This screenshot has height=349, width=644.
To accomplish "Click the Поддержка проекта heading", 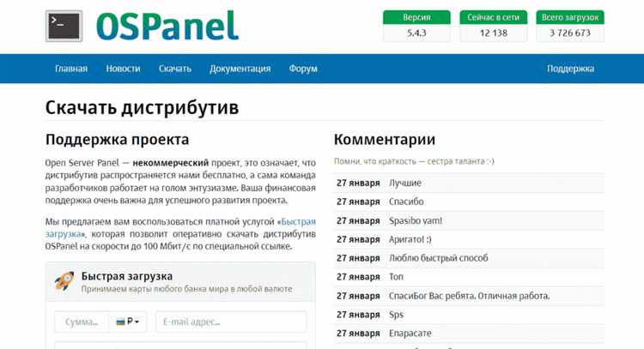I will click(x=117, y=140).
